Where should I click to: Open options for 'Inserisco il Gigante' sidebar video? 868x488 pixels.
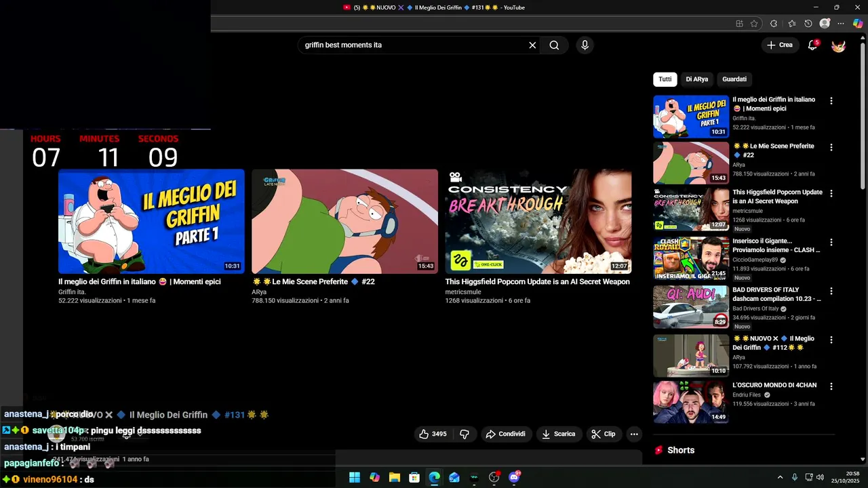[x=831, y=242]
